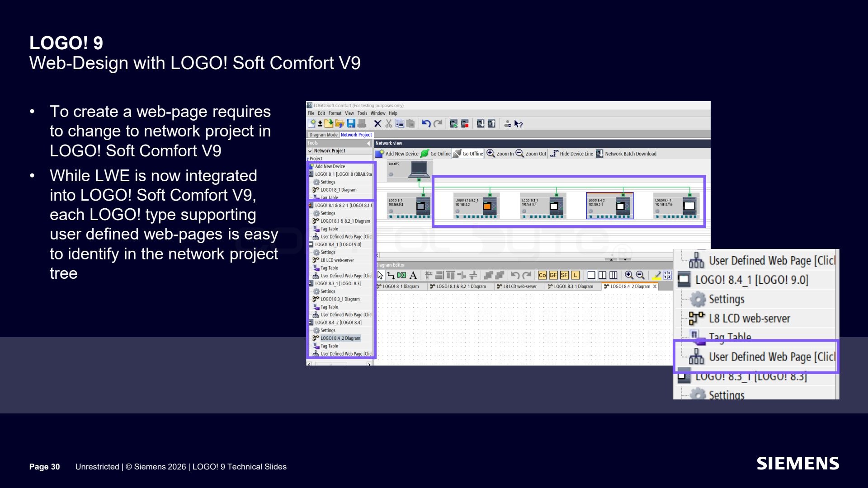Click the context help arrow icon

pyautogui.click(x=519, y=124)
